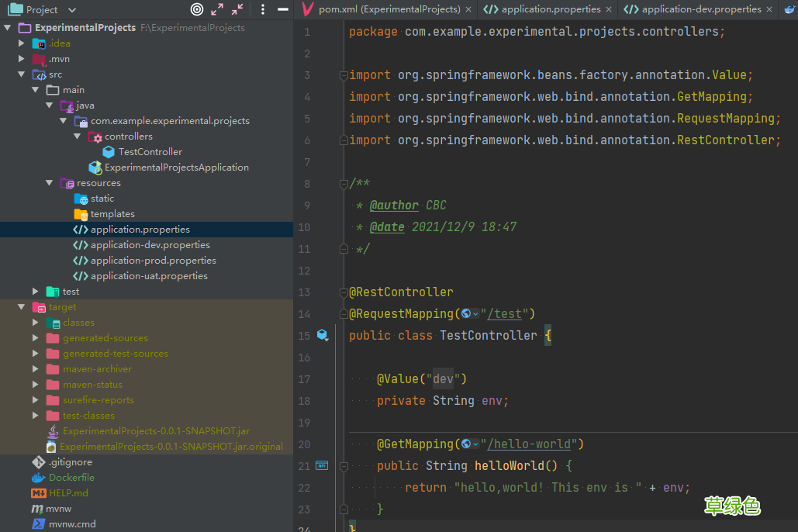Switch to the application-dev.properties editor tab
Screen dimensions: 798x532
[701, 9]
